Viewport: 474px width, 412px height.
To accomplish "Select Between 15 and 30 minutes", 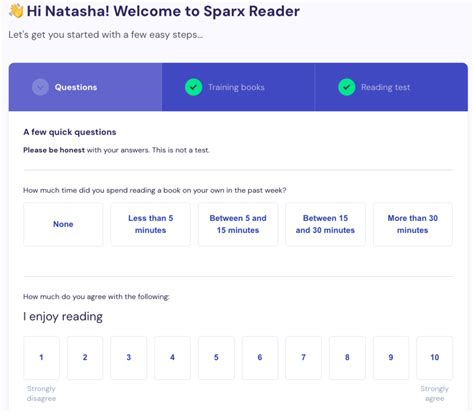I will pos(325,224).
